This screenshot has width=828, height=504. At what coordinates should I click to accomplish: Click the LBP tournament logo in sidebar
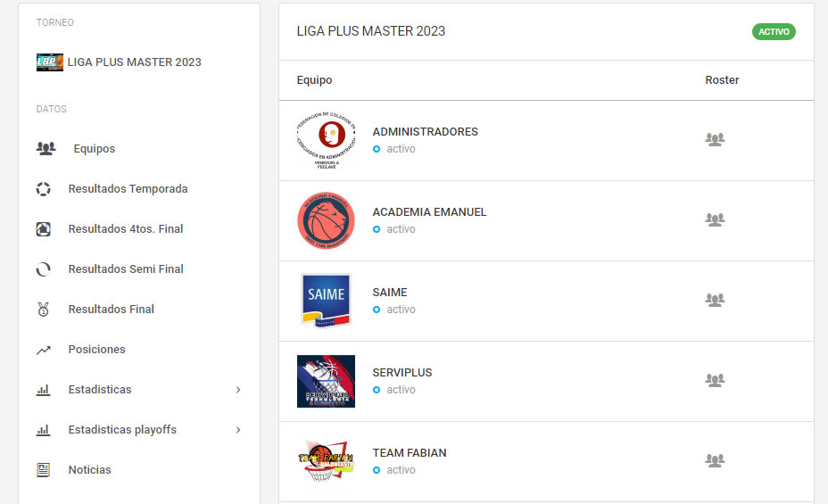[x=50, y=62]
